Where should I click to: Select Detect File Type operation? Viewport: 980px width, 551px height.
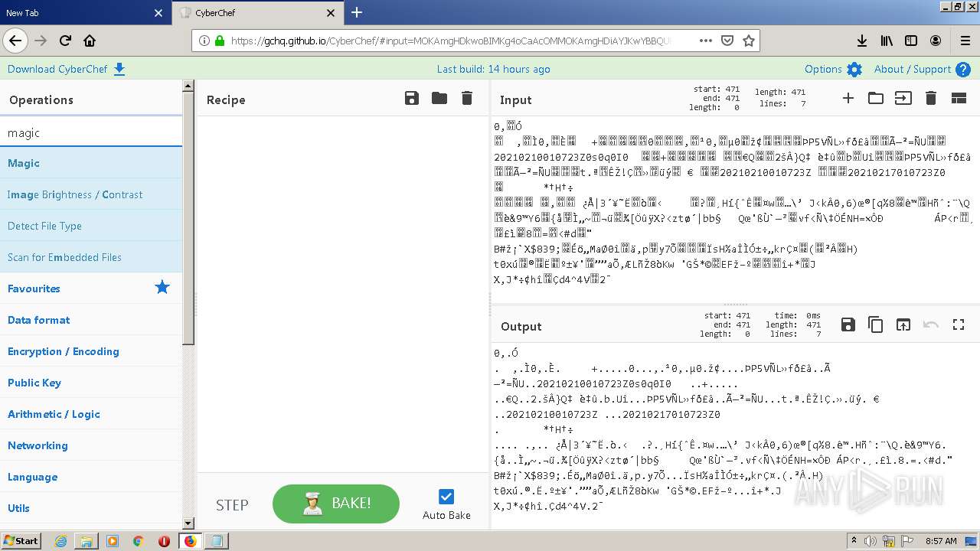point(91,226)
